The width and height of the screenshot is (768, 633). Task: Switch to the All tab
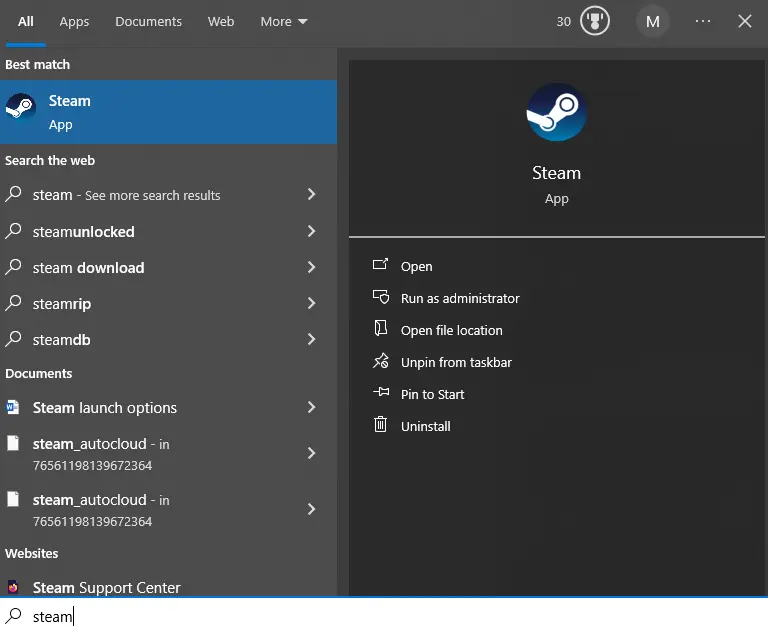tap(25, 22)
